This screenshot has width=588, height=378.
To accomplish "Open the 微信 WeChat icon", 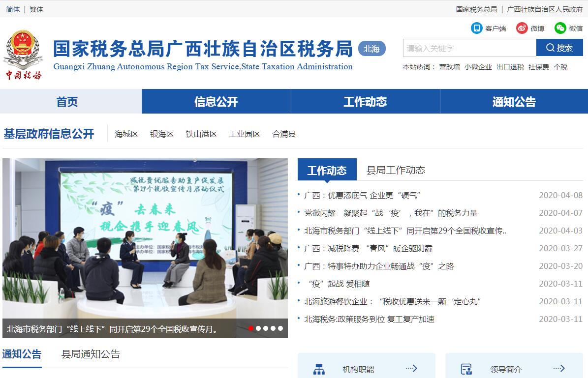I will [560, 28].
